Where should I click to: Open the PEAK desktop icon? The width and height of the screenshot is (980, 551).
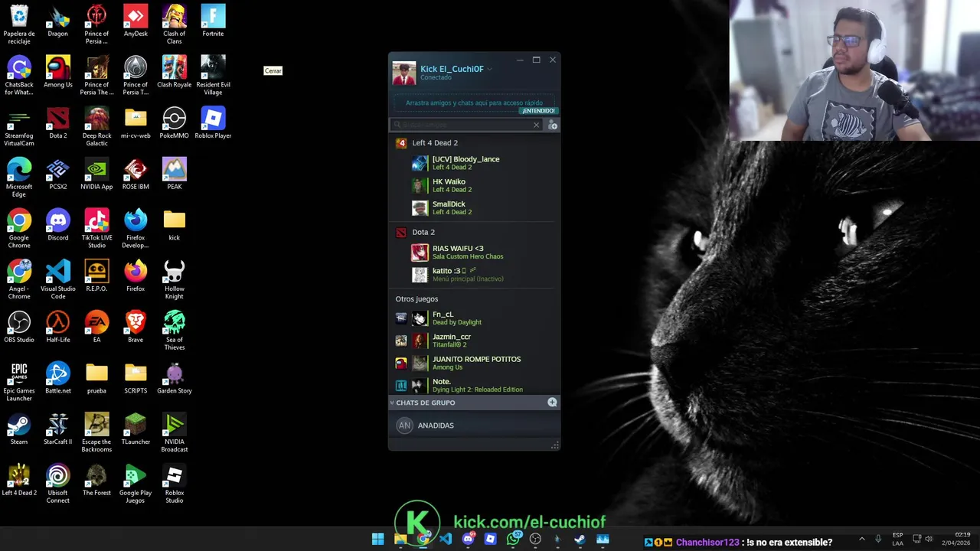click(175, 174)
